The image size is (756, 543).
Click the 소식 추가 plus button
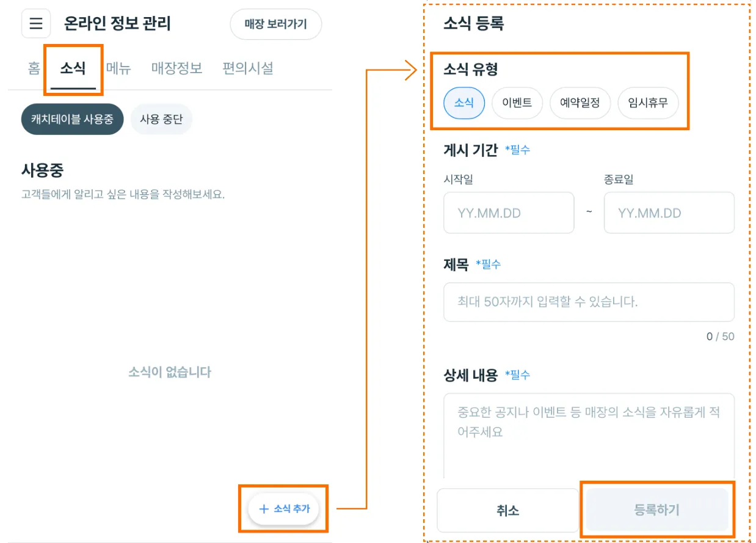pos(284,508)
